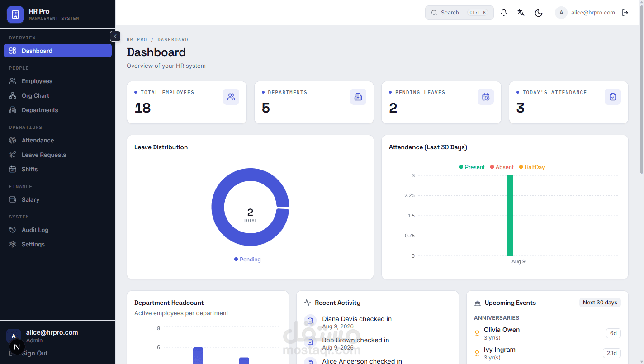
Task: Click the alice avatar in the top header
Action: 561,13
